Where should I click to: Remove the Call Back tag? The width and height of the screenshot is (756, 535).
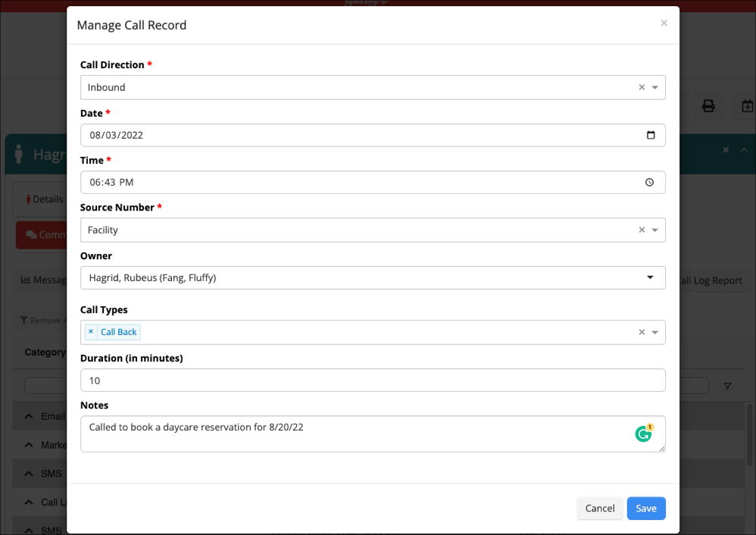click(91, 332)
